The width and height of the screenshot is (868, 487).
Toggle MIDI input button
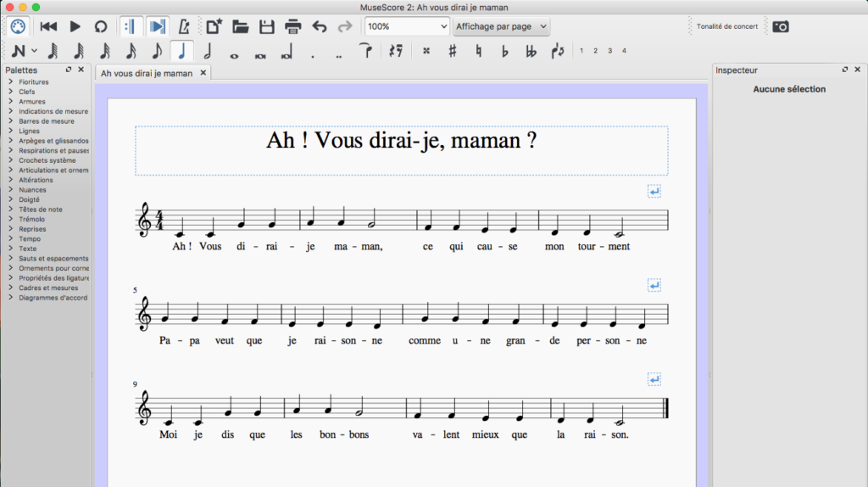click(18, 26)
